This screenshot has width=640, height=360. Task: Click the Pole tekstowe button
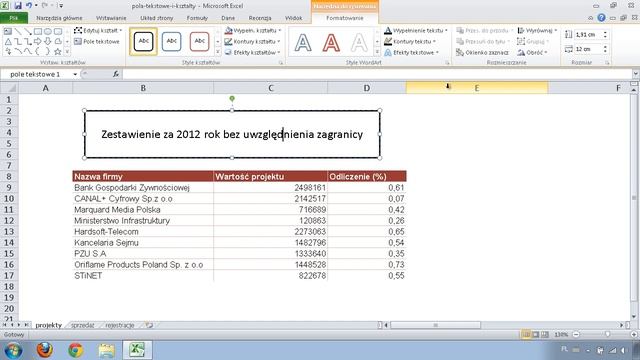click(97, 42)
